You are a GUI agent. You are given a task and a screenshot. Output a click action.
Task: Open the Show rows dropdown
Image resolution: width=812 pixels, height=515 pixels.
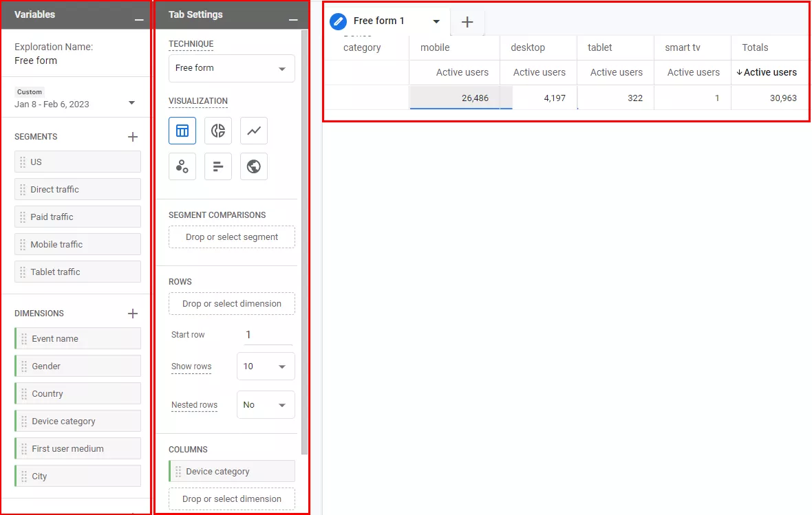point(266,366)
